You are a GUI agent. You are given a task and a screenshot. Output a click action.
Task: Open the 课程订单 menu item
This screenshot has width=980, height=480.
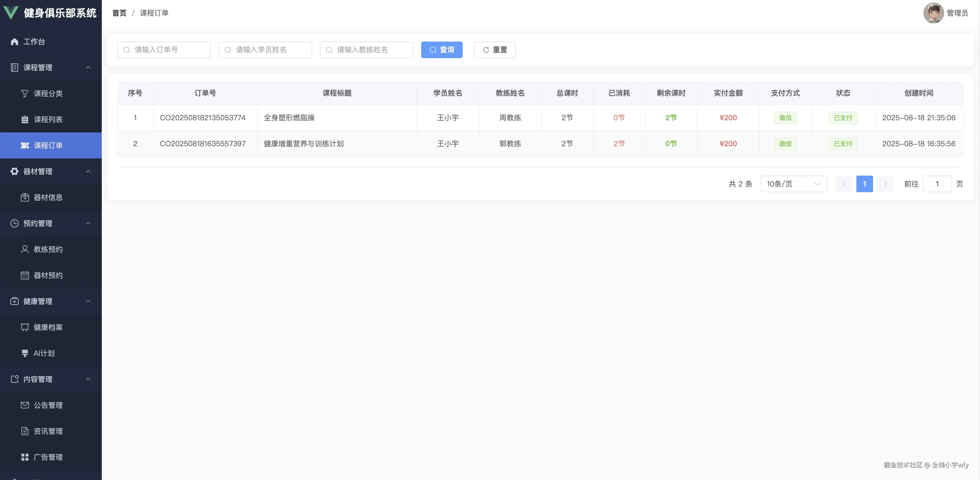(x=48, y=145)
